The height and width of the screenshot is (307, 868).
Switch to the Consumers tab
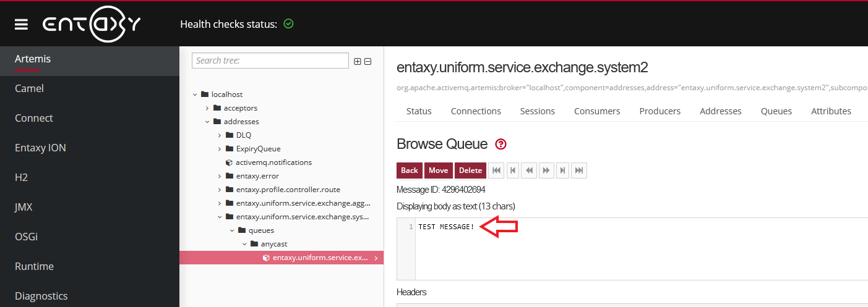click(596, 111)
